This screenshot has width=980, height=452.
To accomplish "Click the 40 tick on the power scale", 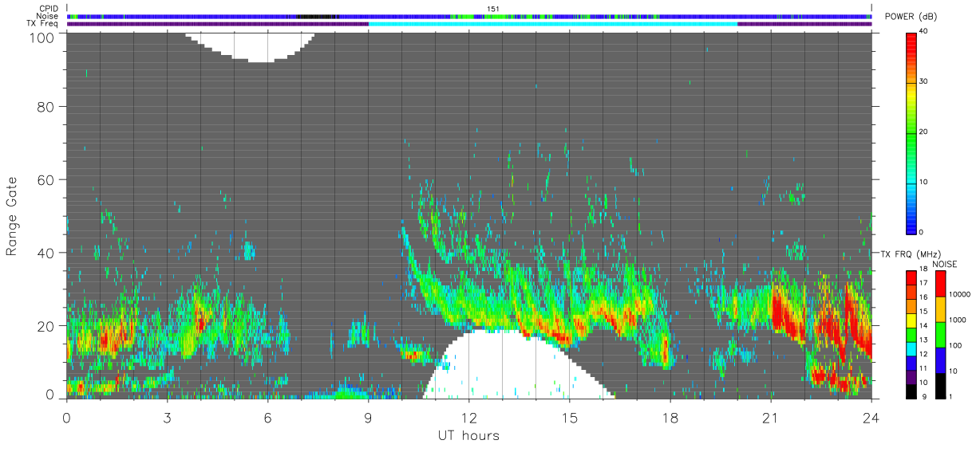I will tap(925, 31).
